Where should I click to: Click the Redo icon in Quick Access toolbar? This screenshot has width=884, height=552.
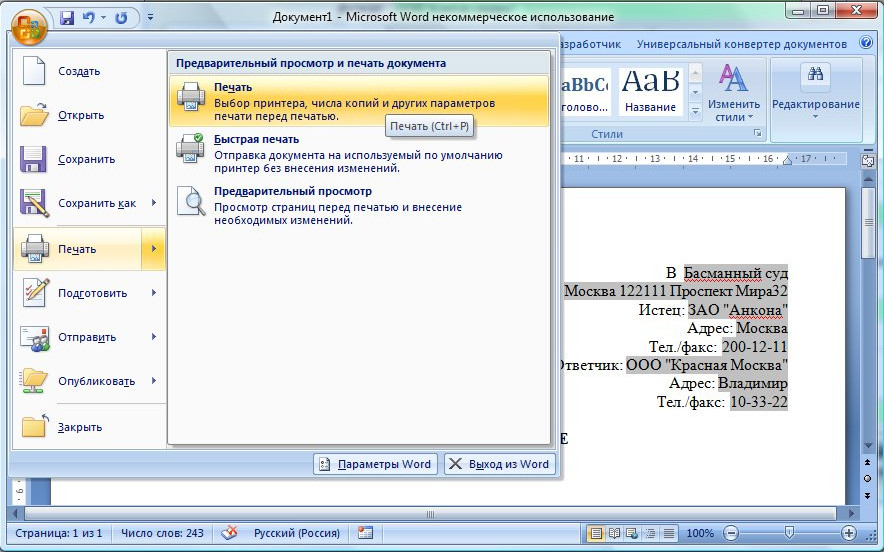click(122, 18)
